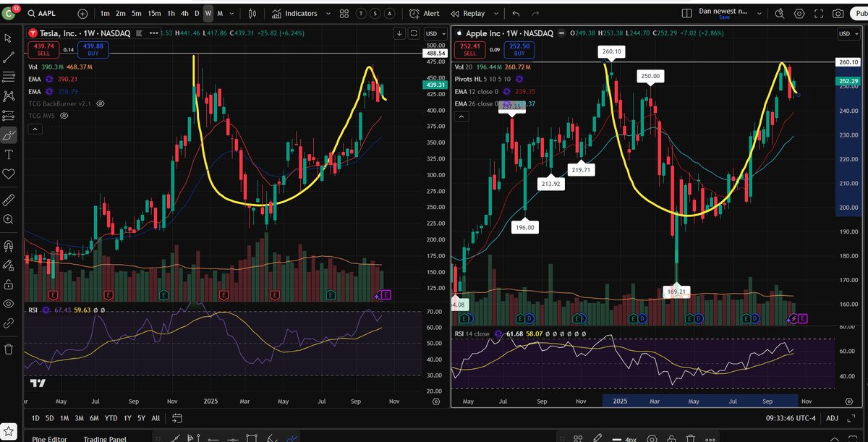Select the trend line drawing tool
Image resolution: width=868 pixels, height=442 pixels.
pyautogui.click(x=9, y=57)
